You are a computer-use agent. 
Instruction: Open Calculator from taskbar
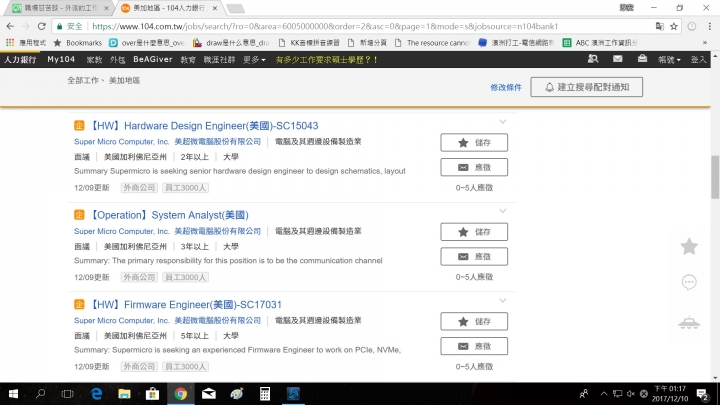click(264, 394)
